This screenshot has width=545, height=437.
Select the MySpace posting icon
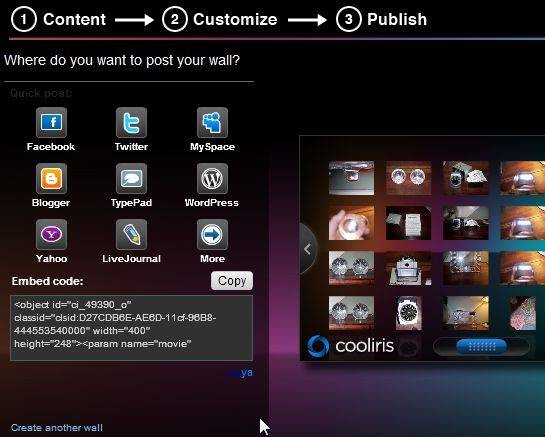(212, 123)
